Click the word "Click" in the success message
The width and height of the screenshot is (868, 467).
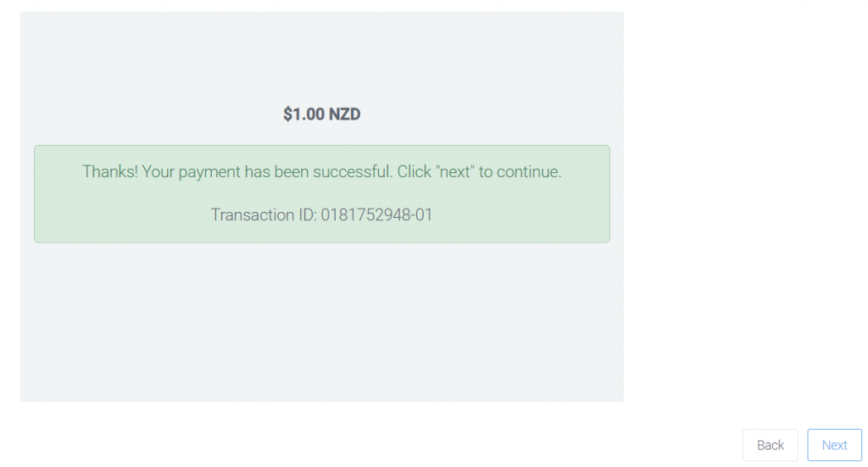pyautogui.click(x=414, y=171)
